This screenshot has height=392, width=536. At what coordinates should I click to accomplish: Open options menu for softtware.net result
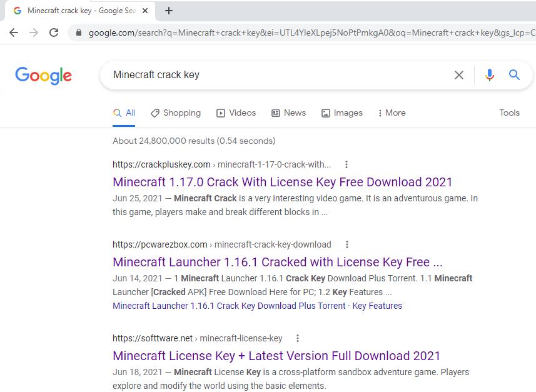pyautogui.click(x=298, y=338)
